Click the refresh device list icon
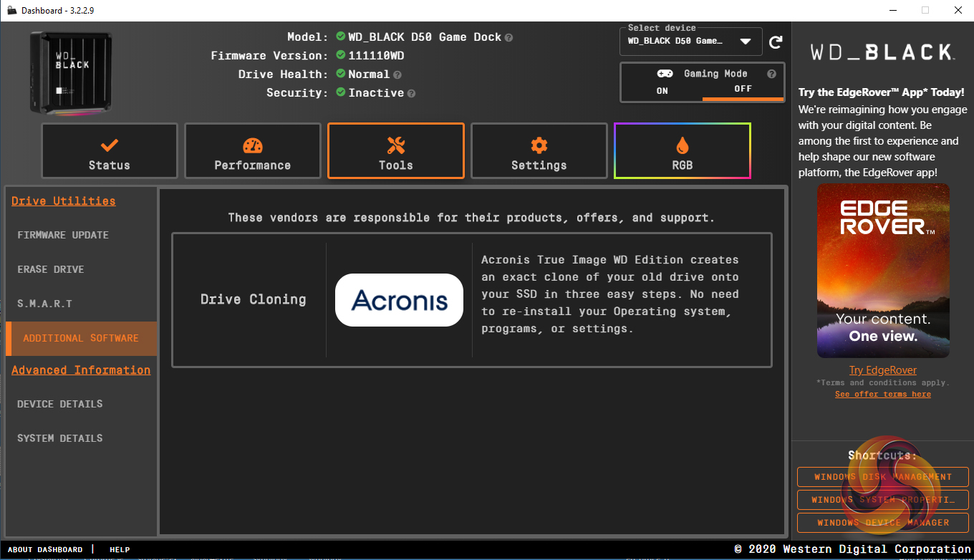 pos(776,42)
